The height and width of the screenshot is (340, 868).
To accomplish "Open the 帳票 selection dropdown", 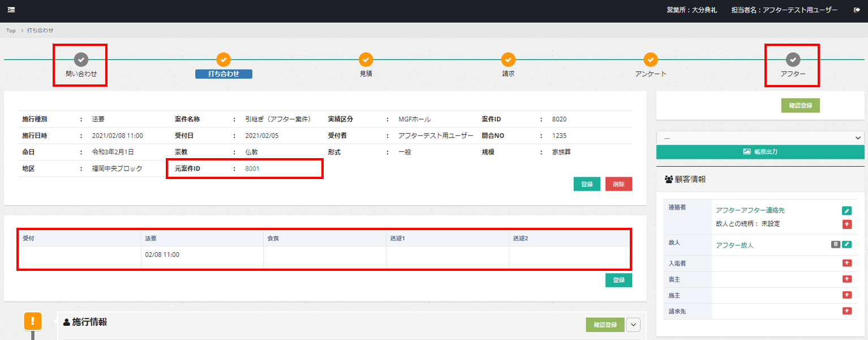I will point(760,138).
